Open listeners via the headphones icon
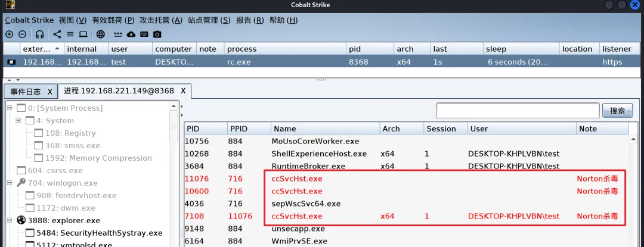 coord(39,35)
